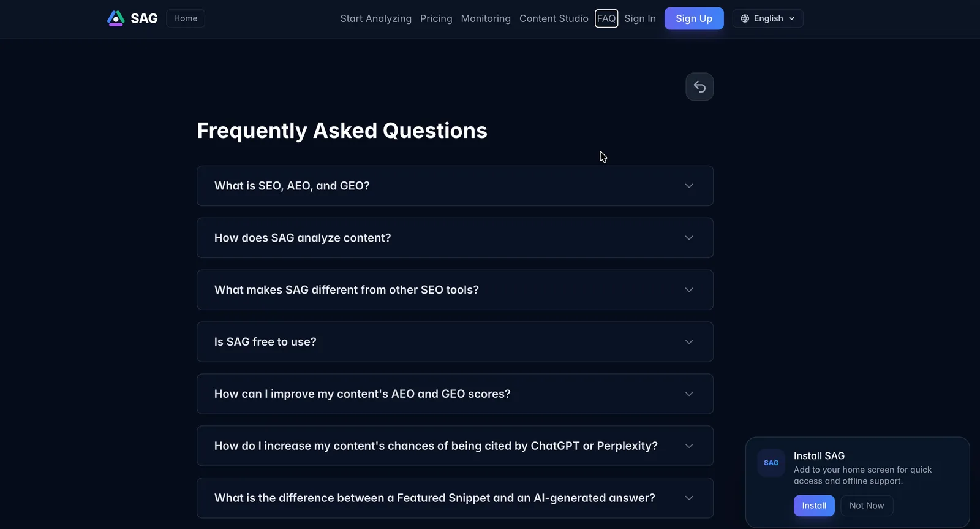
Task: Expand Featured Snippet vs AI-generated answer question
Action: point(455,498)
